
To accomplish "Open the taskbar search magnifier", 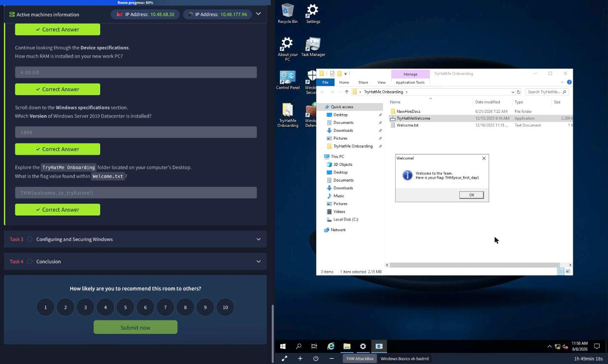I will (x=298, y=346).
